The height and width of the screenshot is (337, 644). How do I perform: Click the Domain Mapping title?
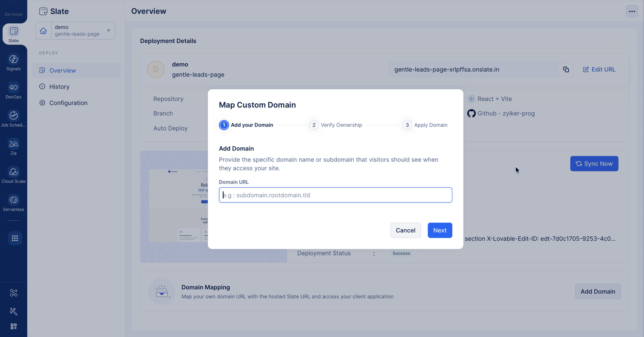[x=206, y=287]
